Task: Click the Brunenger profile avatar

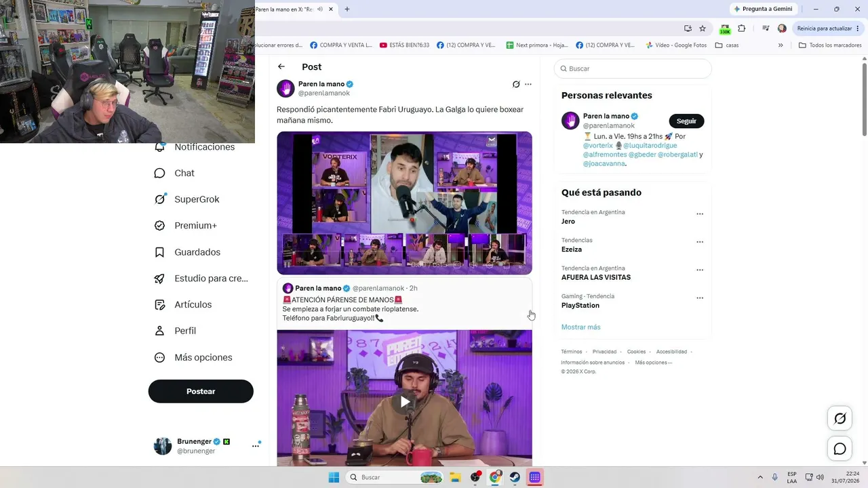Action: [163, 446]
